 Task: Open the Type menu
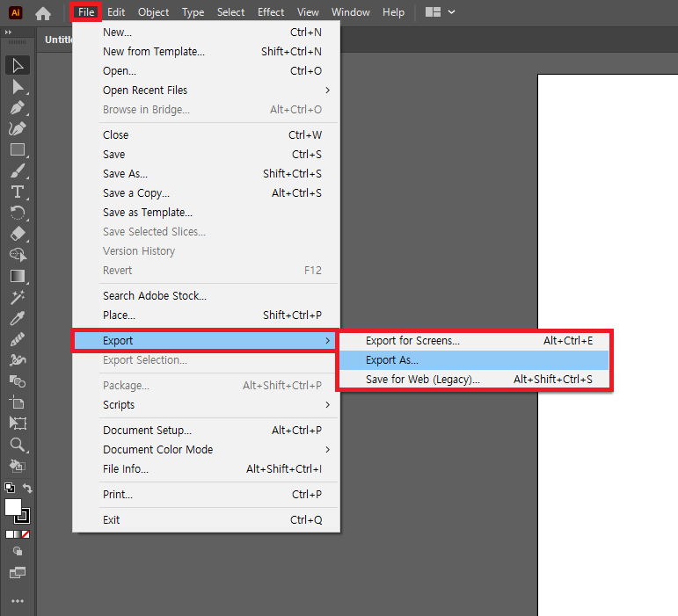pyautogui.click(x=193, y=12)
